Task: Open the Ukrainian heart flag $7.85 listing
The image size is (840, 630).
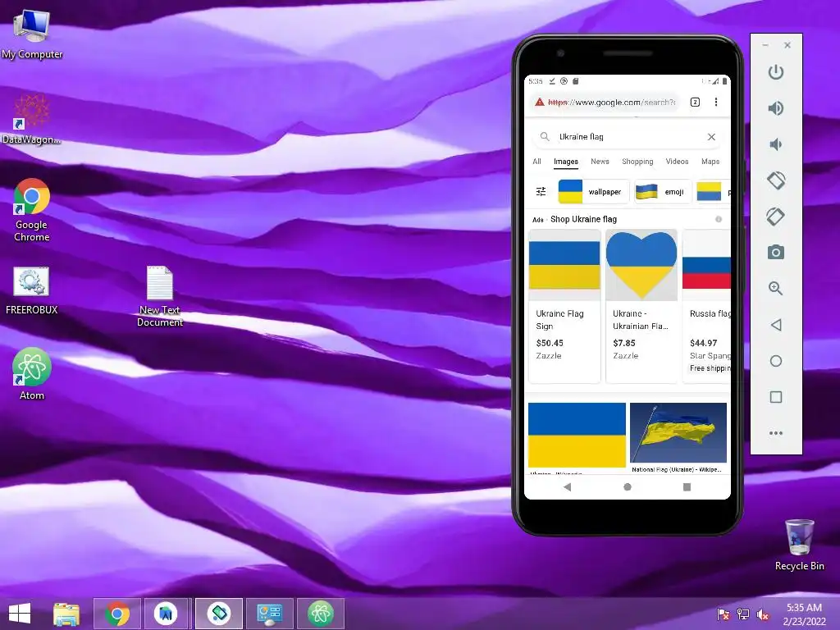Action: (x=641, y=306)
